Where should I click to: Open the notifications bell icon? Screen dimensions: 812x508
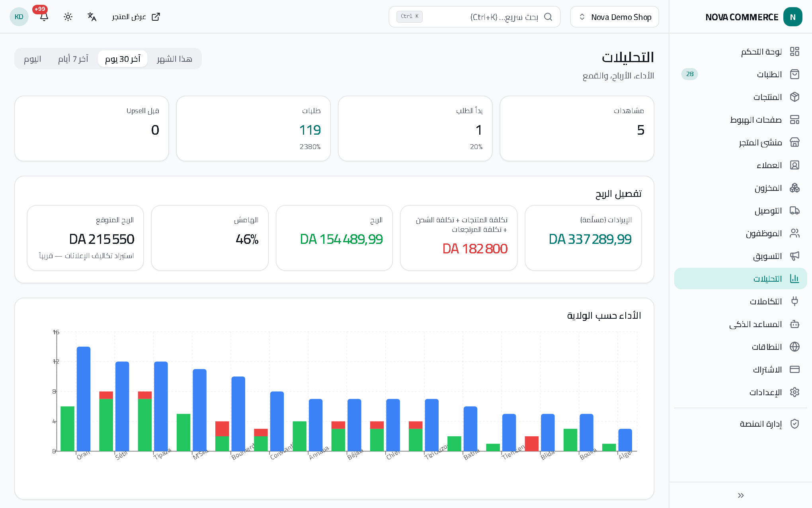[x=44, y=17]
